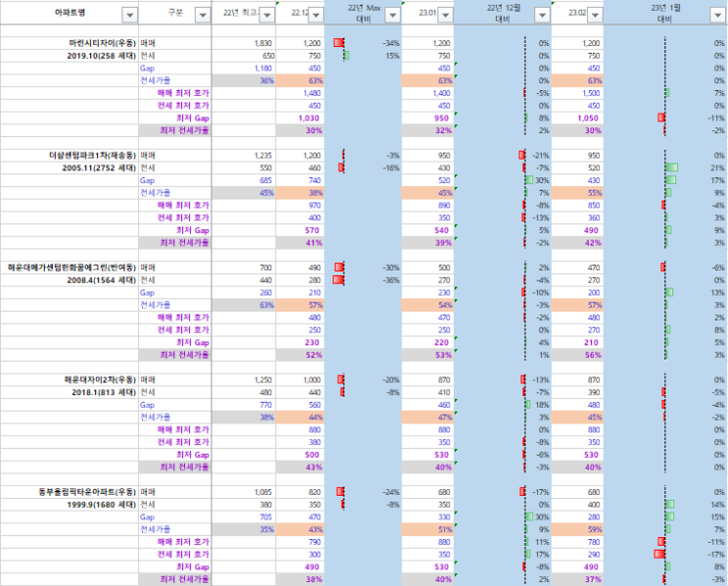Click the -36% data bar cell
728x586 pixels.
(364, 280)
